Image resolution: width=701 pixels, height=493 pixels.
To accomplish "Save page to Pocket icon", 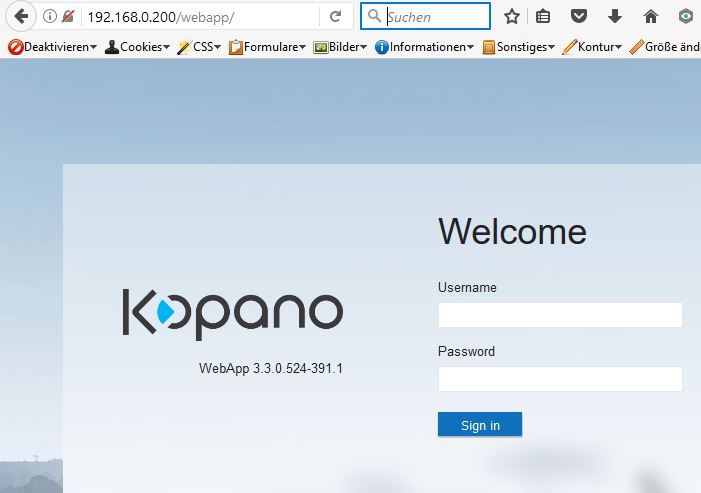I will tap(579, 17).
